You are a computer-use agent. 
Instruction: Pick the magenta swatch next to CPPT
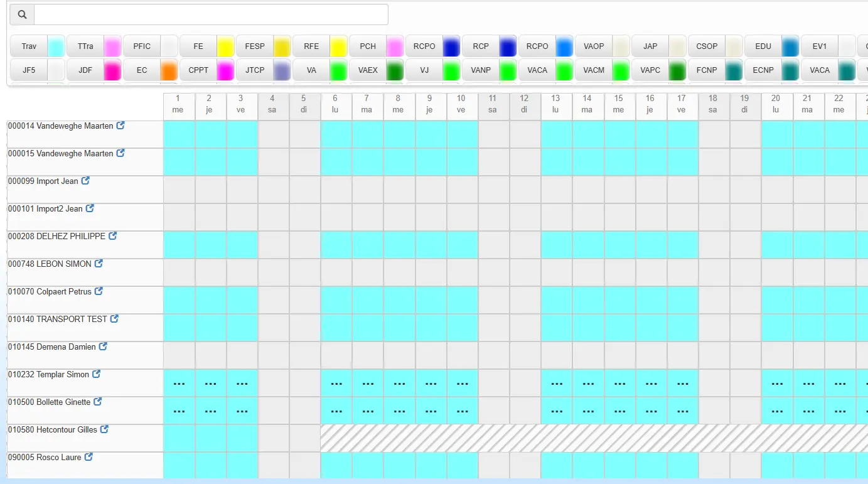(x=225, y=70)
